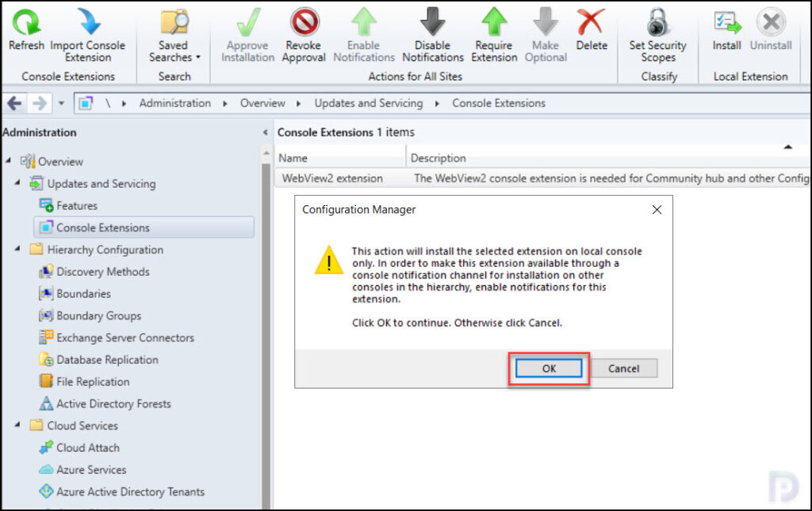This screenshot has width=812, height=511.
Task: Click Enable Notifications ribbon icon
Action: (x=364, y=22)
